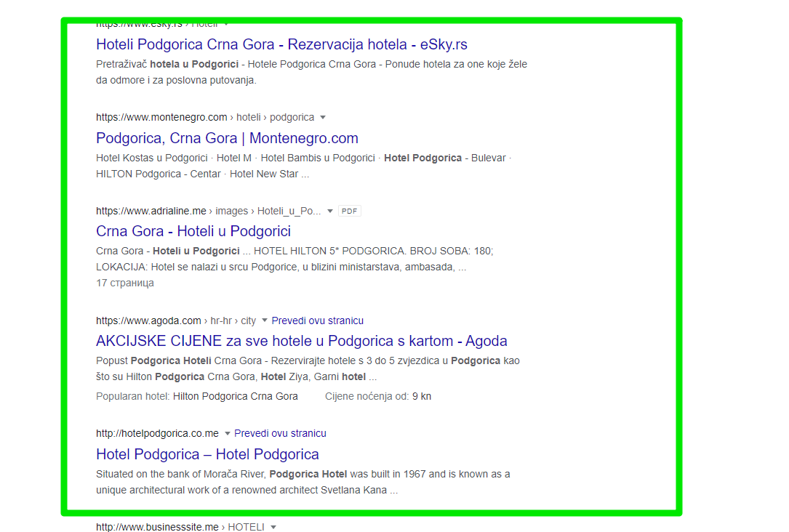The image size is (789, 532).
Task: Click the '17 страница' page count text
Action: 125,283
